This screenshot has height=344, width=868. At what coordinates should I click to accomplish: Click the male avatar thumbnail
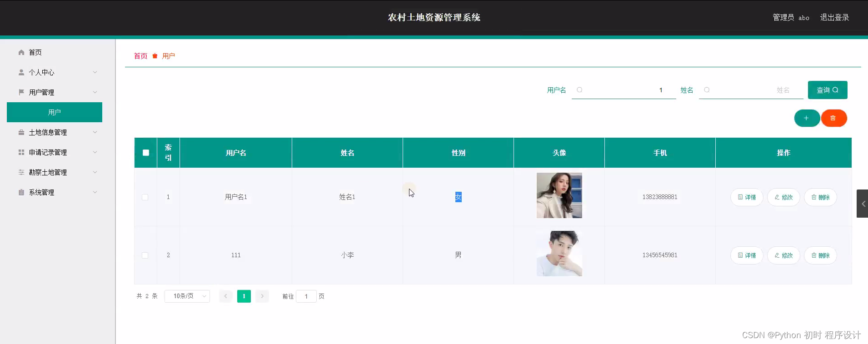tap(559, 254)
